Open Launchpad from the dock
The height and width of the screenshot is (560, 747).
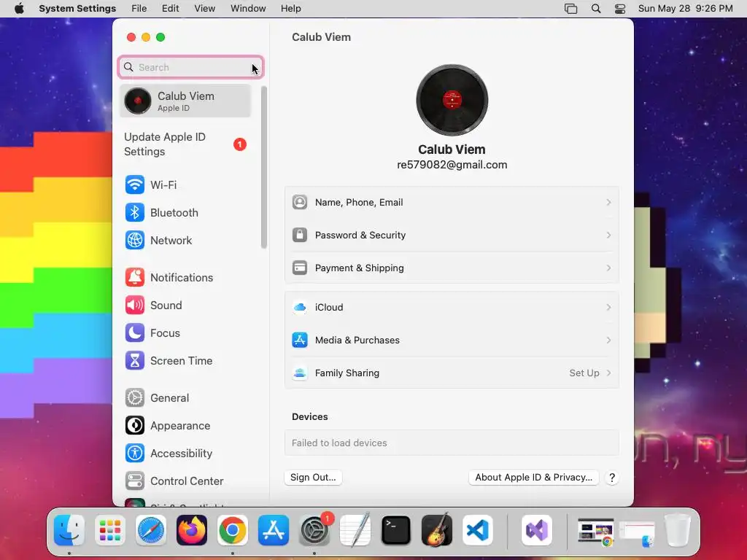(110, 530)
